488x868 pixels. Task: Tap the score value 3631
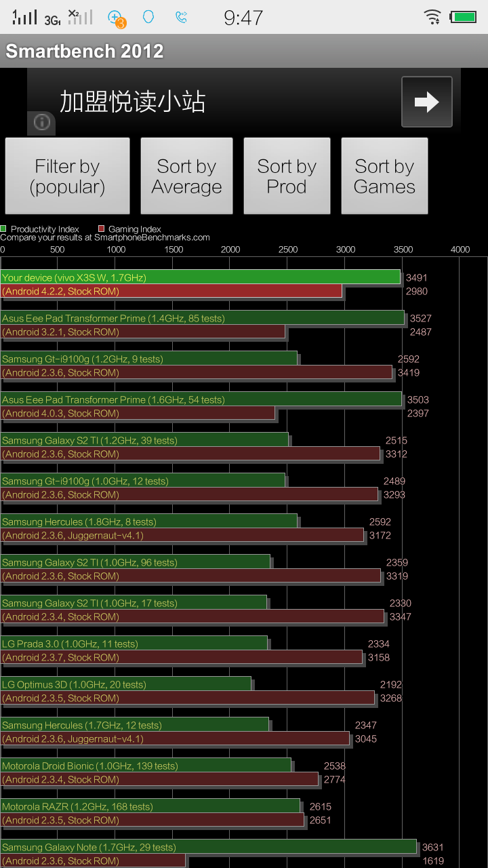433,847
